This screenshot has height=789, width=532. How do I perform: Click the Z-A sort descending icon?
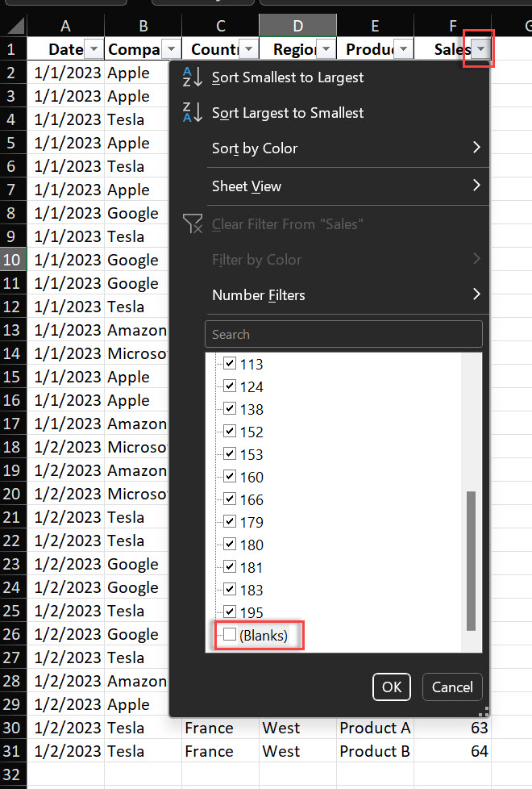pyautogui.click(x=193, y=113)
